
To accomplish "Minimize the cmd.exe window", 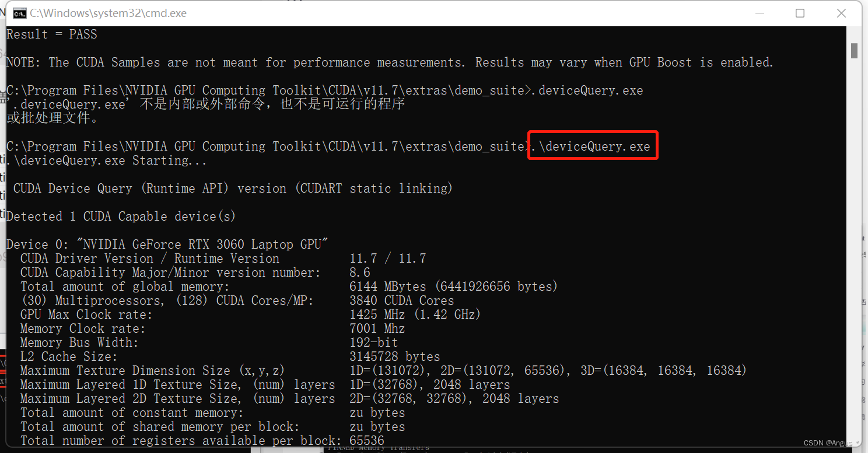I will point(759,13).
